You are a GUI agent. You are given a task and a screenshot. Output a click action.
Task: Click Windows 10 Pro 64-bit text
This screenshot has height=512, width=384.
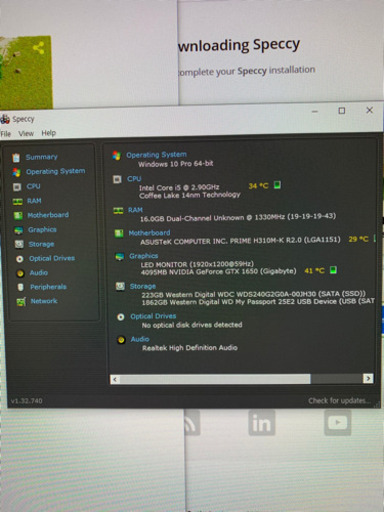click(x=176, y=164)
